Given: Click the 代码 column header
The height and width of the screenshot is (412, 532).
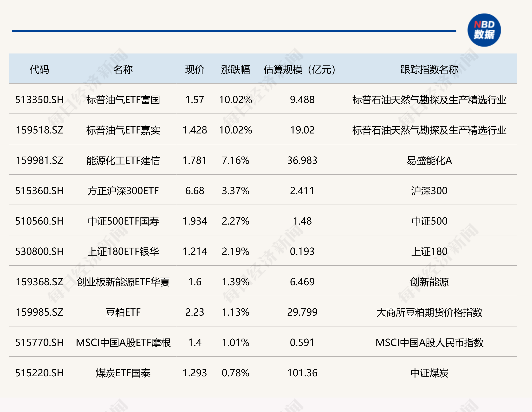Looking at the screenshot, I should (x=39, y=69).
